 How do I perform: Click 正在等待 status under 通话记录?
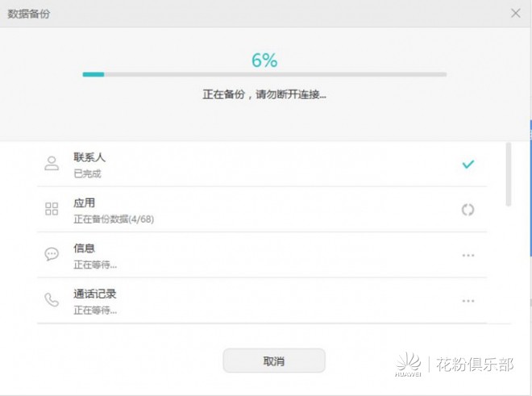tap(95, 310)
